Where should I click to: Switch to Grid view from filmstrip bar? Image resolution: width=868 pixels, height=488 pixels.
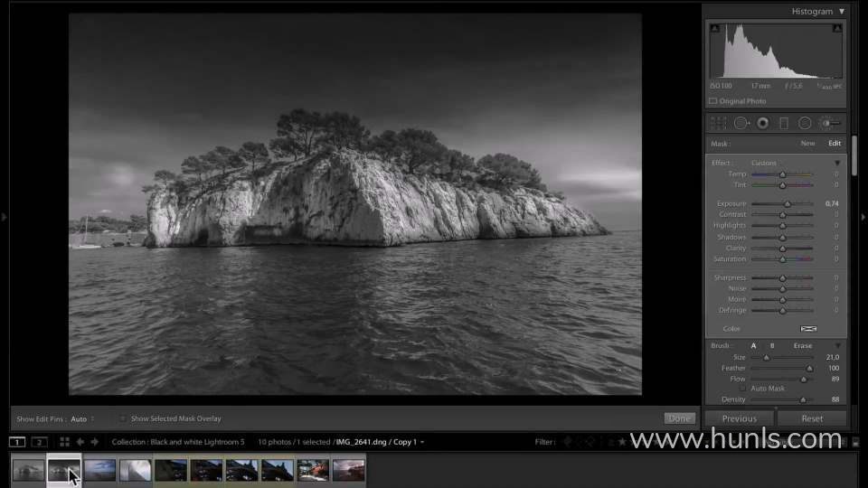pyautogui.click(x=65, y=442)
